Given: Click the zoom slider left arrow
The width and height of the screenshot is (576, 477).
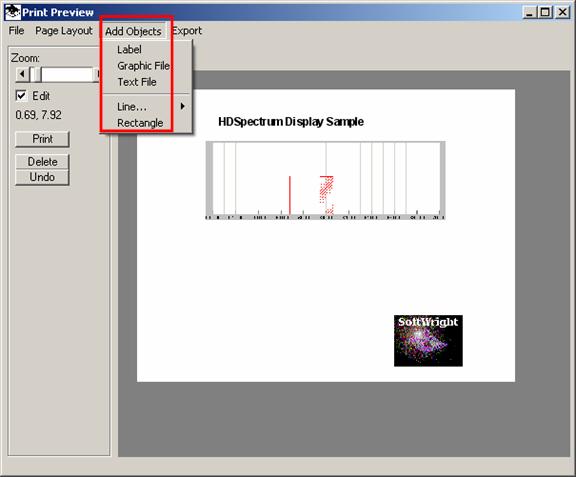Looking at the screenshot, I should 22,74.
